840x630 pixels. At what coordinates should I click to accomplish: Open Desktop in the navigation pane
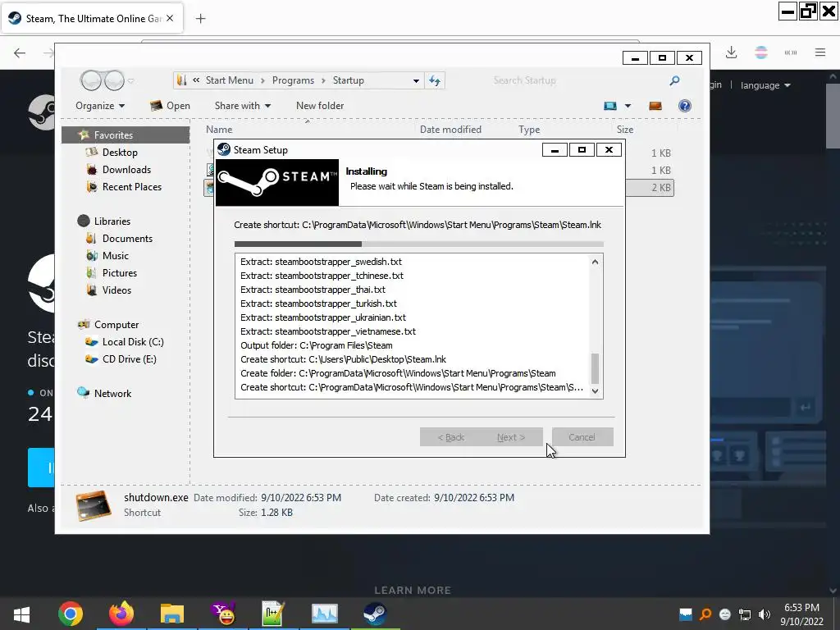pos(120,152)
